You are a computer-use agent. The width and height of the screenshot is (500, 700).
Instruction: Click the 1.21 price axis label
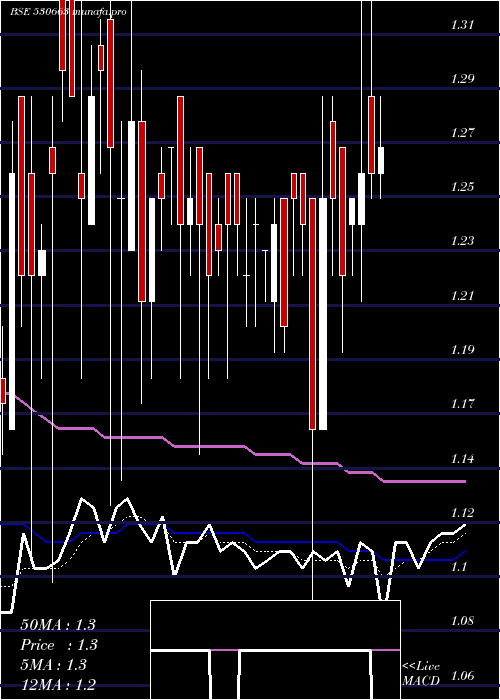point(462,296)
